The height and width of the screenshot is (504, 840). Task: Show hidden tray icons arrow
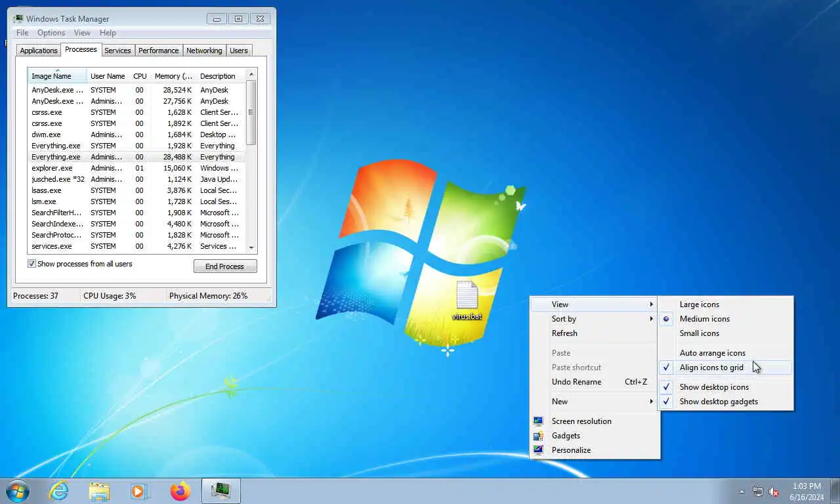pyautogui.click(x=742, y=492)
